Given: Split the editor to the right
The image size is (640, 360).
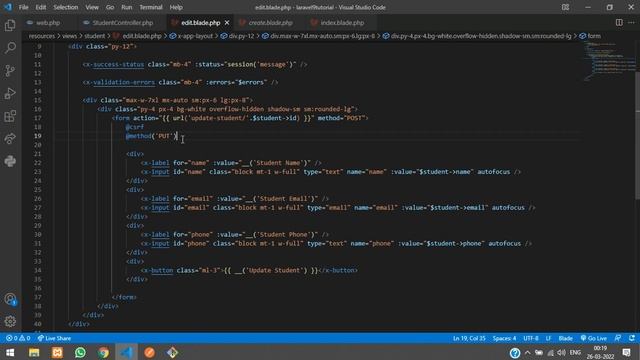Looking at the screenshot, I should coord(619,22).
